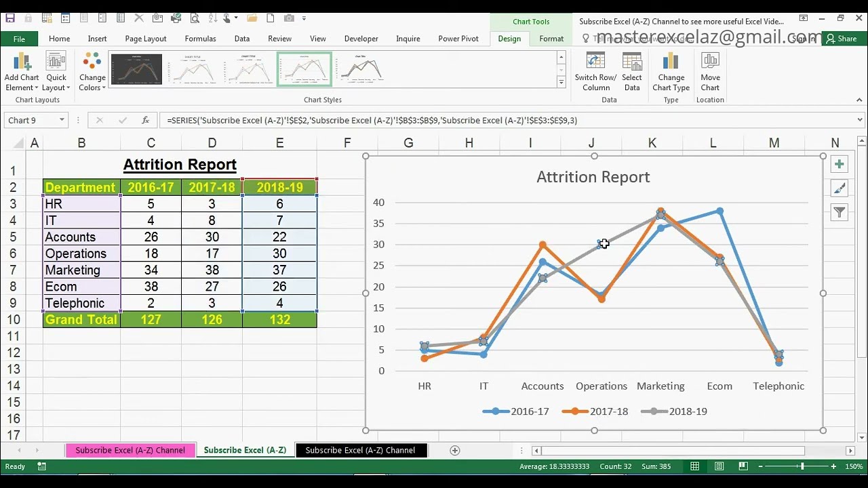868x488 pixels.
Task: Click the 2018-19 legend entry
Action: click(674, 411)
